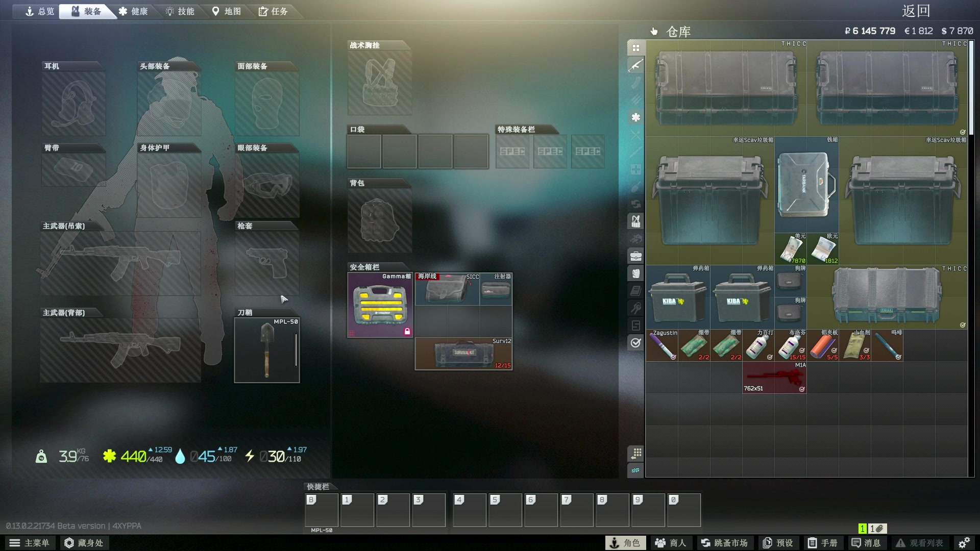This screenshot has width=980, height=551.
Task: Click the 主武器(吊索) sling weapon slot
Action: click(x=120, y=263)
